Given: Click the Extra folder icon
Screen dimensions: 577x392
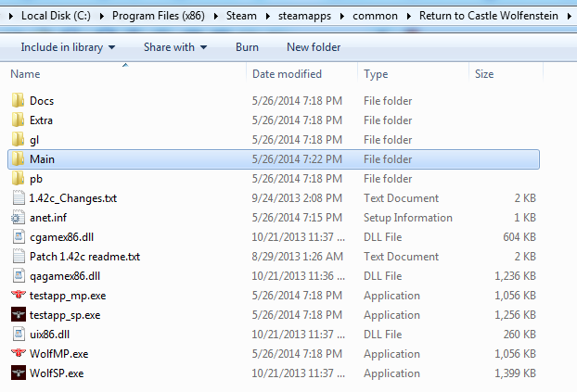Looking at the screenshot, I should (18, 120).
